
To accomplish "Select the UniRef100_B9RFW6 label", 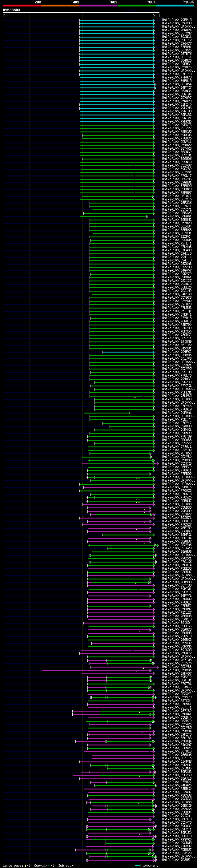I will pyautogui.click(x=177, y=135).
